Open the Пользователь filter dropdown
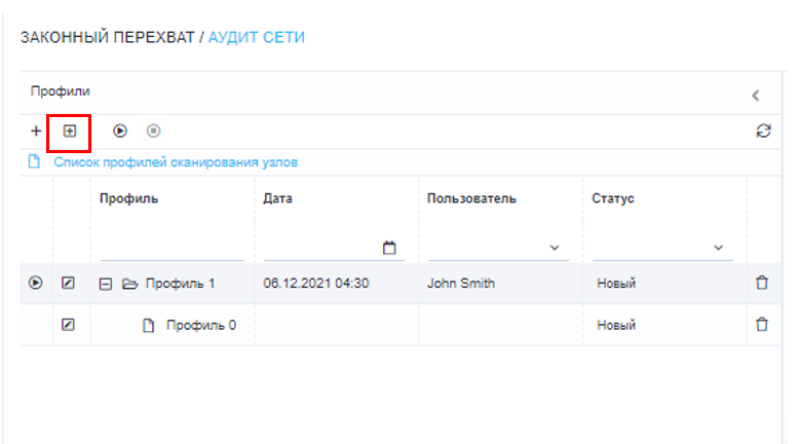 pos(553,247)
